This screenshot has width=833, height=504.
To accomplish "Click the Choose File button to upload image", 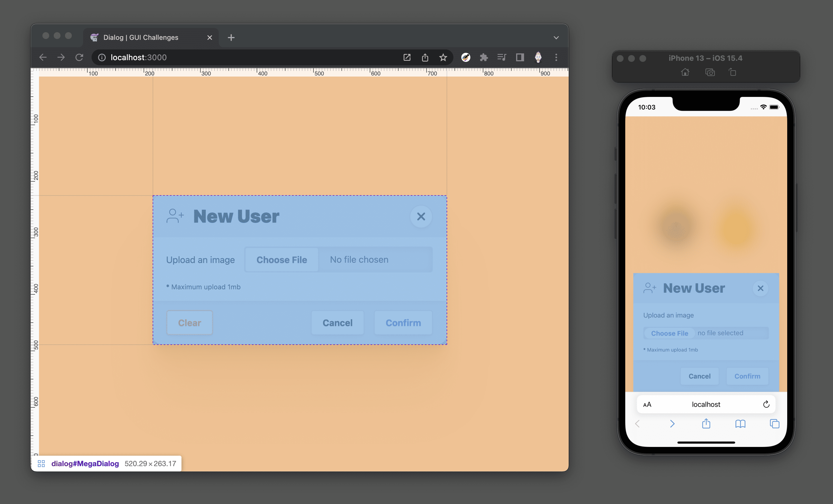I will coord(282,259).
